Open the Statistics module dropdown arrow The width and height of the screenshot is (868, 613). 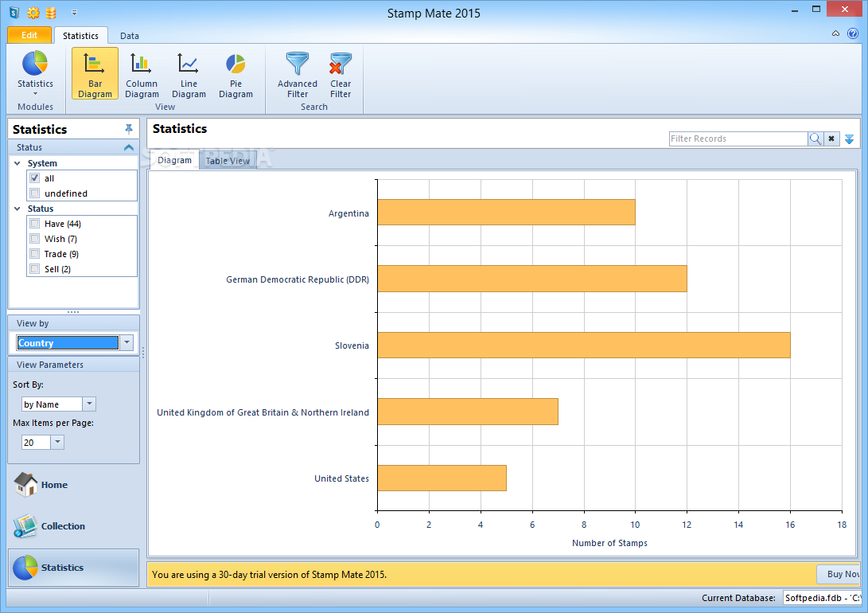click(36, 94)
